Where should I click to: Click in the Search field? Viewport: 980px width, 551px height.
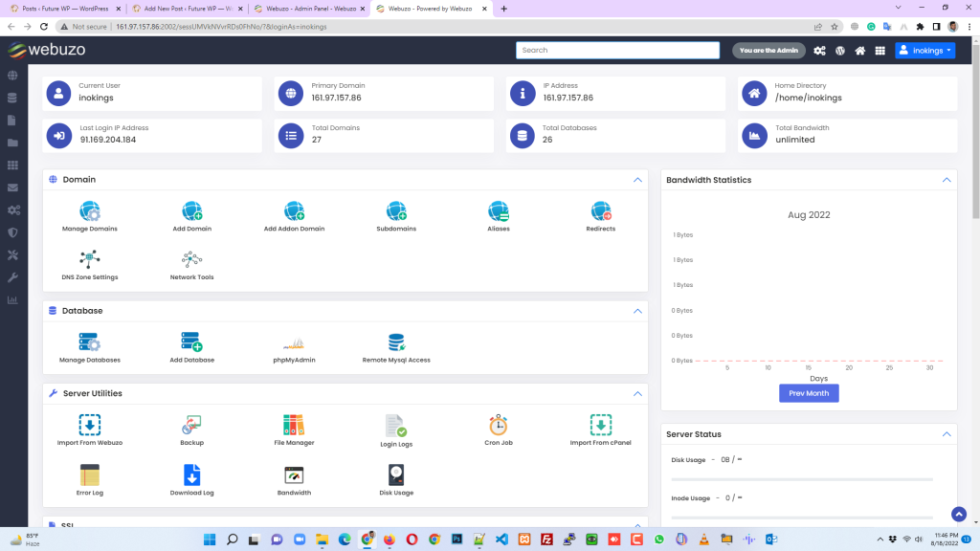click(617, 50)
